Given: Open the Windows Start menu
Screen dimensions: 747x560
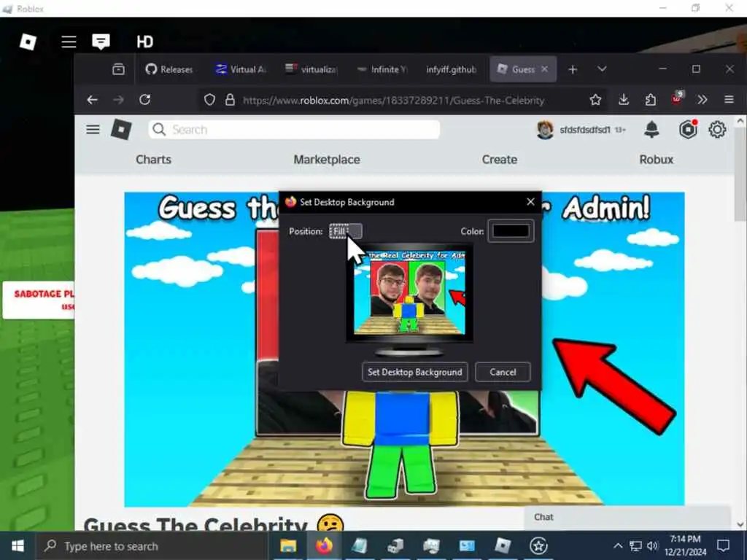Looking at the screenshot, I should 18,545.
